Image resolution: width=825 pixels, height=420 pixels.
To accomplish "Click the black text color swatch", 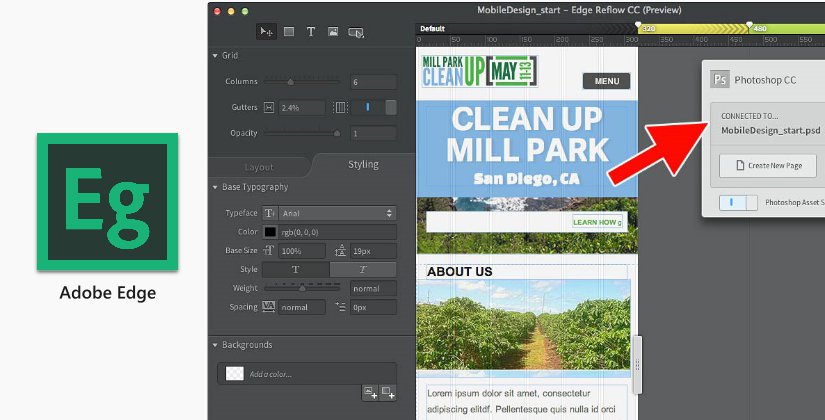I will [x=270, y=232].
